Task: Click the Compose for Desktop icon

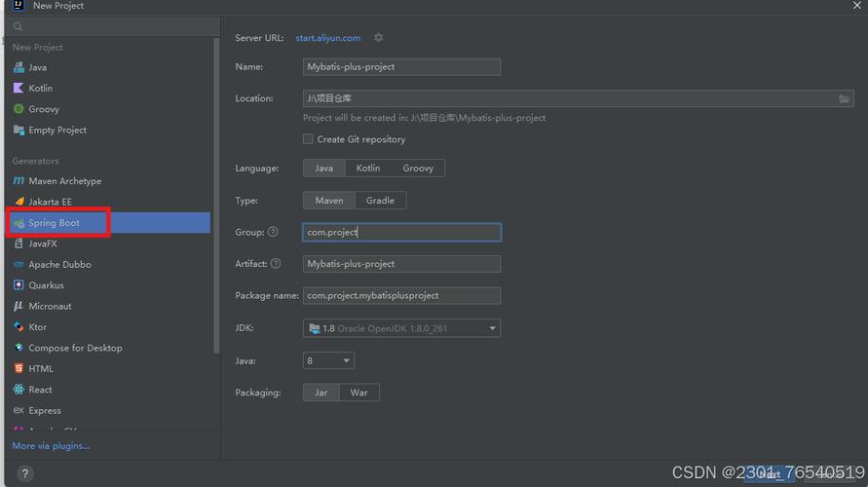Action: [x=19, y=348]
